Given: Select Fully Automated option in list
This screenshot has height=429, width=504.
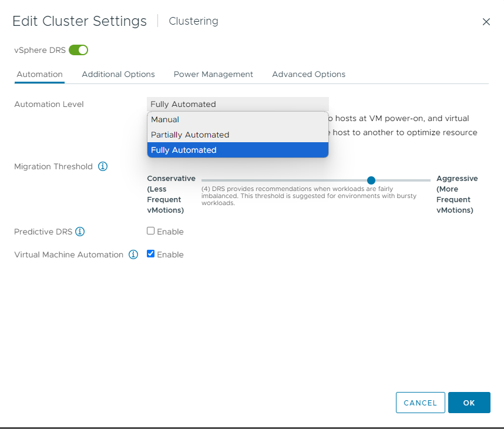Looking at the screenshot, I should tap(238, 150).
